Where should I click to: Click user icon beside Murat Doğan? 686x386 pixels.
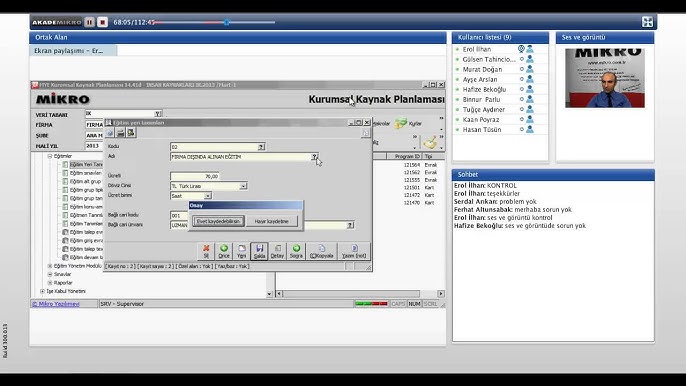530,69
